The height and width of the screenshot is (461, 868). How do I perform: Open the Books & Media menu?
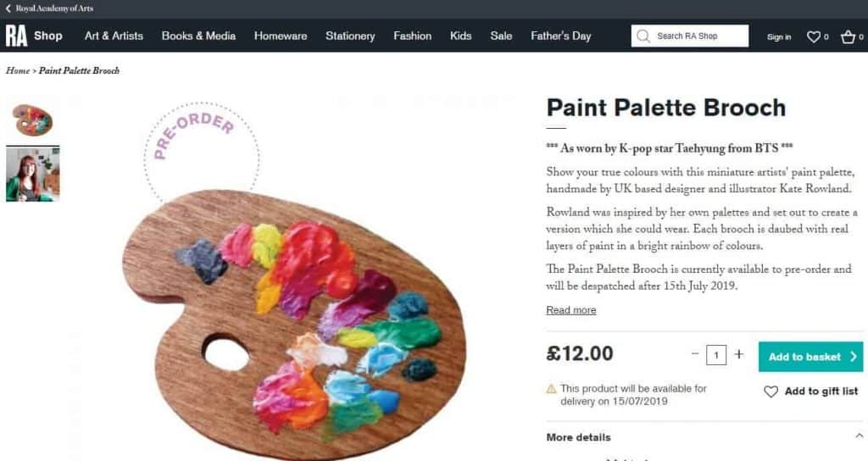tap(198, 36)
